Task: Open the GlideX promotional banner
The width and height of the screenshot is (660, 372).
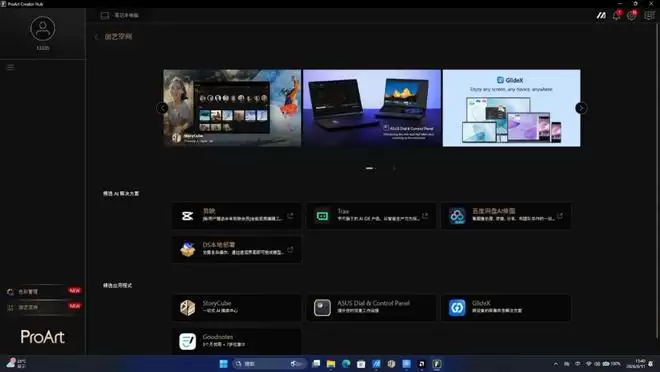Action: click(x=511, y=108)
